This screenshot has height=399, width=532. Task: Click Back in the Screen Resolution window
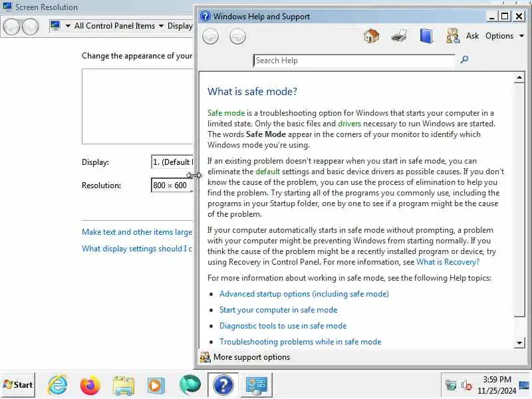coord(11,27)
